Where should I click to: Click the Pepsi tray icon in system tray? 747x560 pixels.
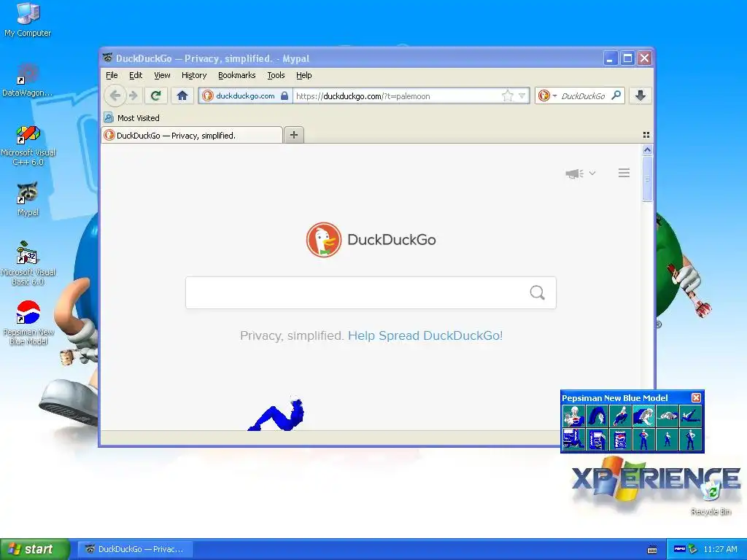679,549
